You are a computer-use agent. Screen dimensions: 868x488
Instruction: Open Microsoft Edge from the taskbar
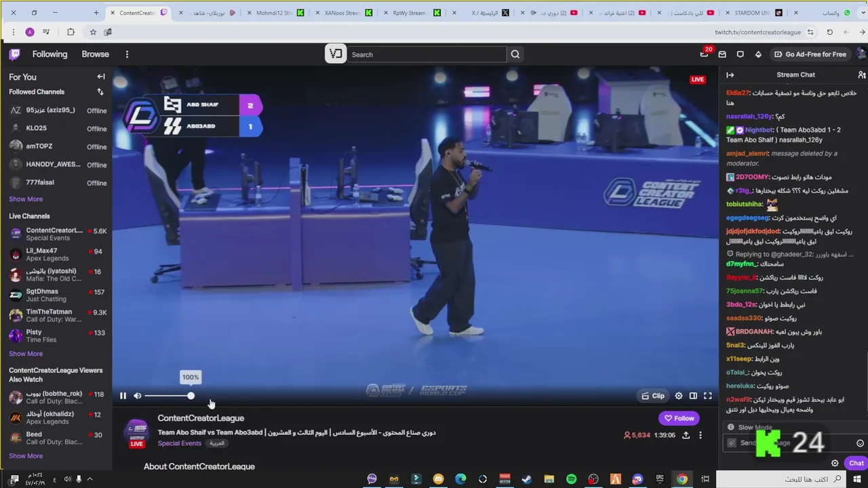tap(460, 479)
